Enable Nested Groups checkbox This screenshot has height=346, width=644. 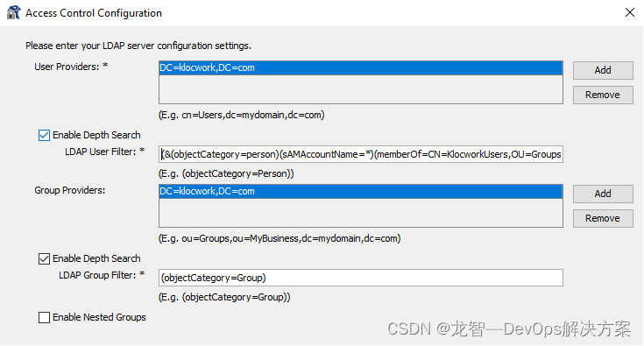click(44, 317)
